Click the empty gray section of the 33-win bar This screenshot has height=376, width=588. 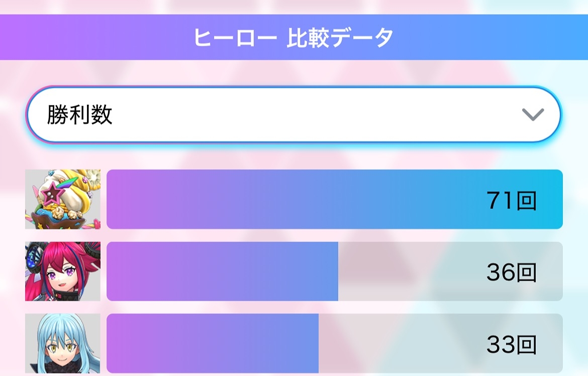(397, 344)
